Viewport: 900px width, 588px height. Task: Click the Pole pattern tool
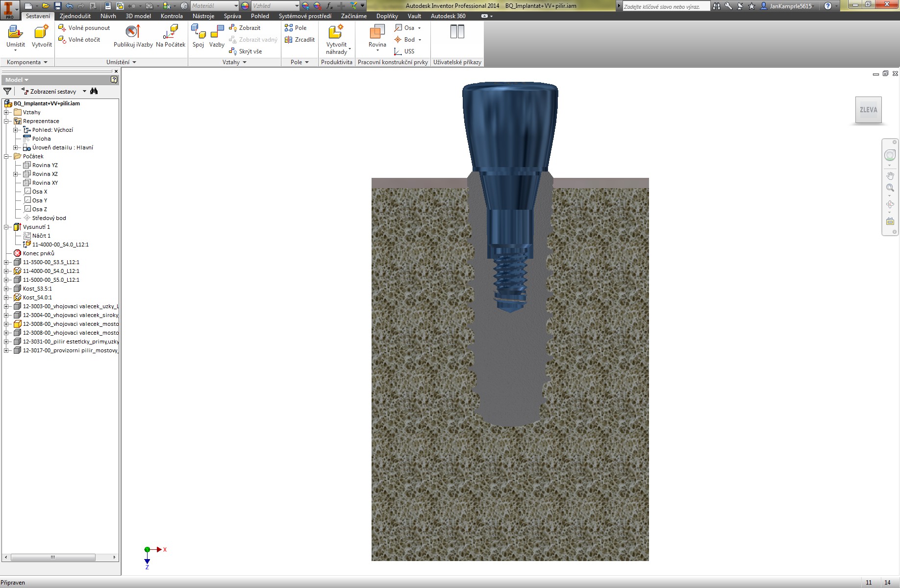[296, 28]
